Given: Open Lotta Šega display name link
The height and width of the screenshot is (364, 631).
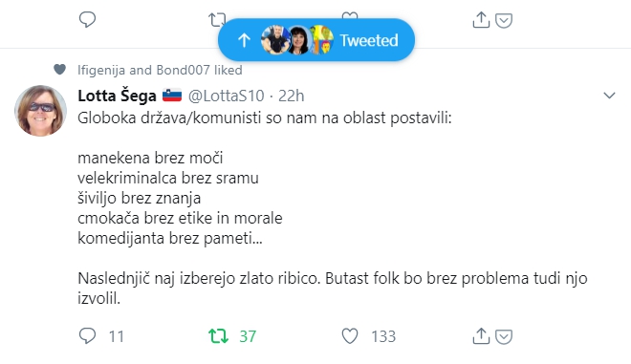Looking at the screenshot, I should tap(117, 96).
